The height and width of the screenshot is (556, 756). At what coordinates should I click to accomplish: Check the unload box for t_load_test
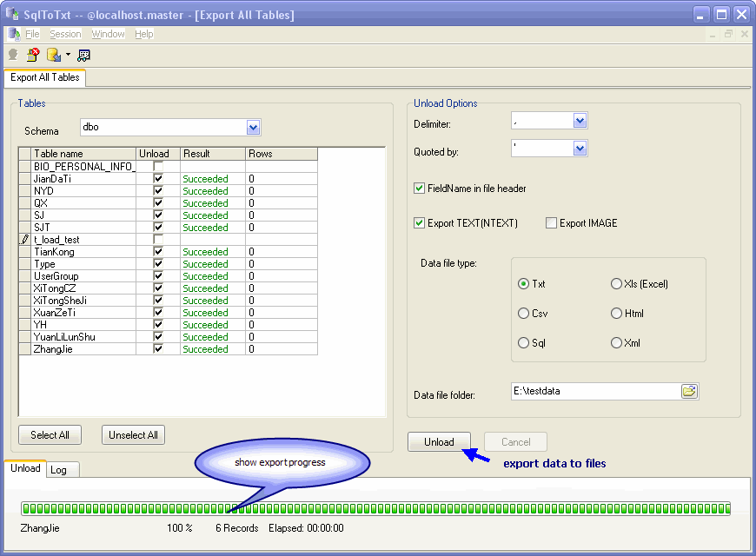pyautogui.click(x=158, y=239)
